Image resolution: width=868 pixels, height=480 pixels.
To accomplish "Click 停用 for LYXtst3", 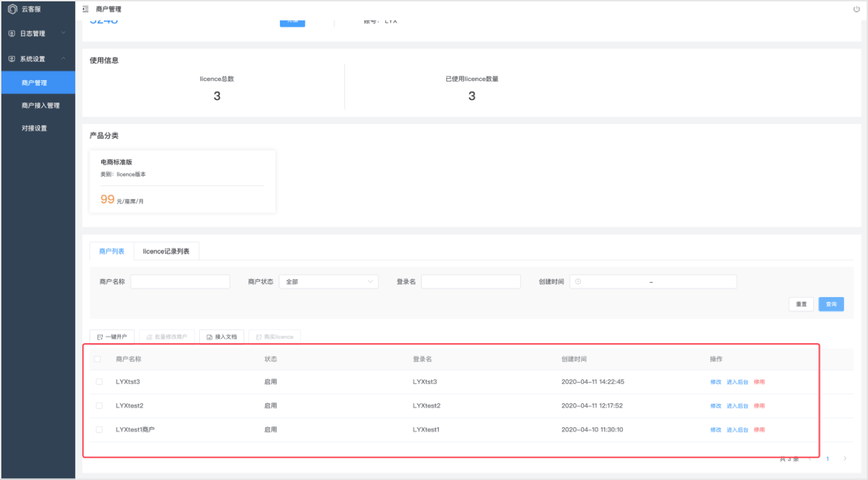I will (x=759, y=382).
